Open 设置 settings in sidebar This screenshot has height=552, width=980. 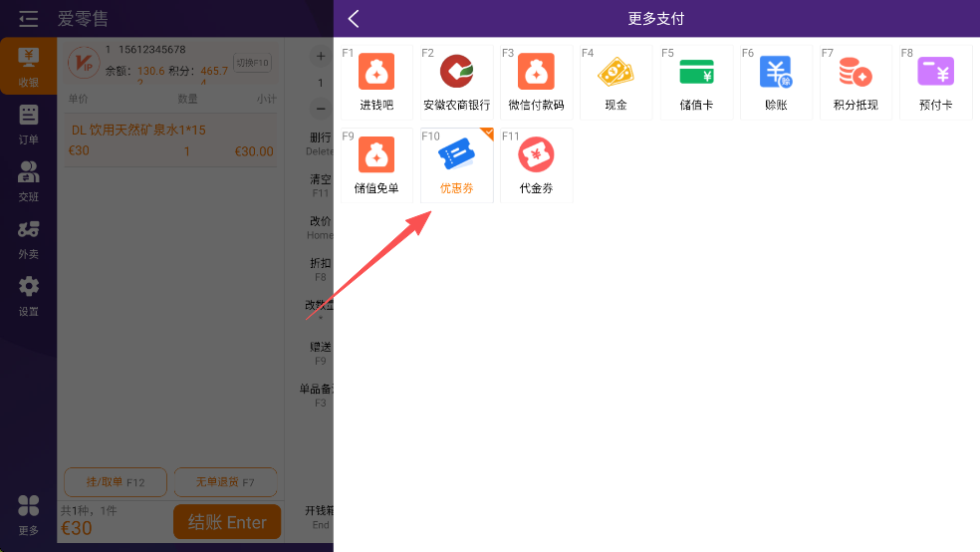(29, 296)
